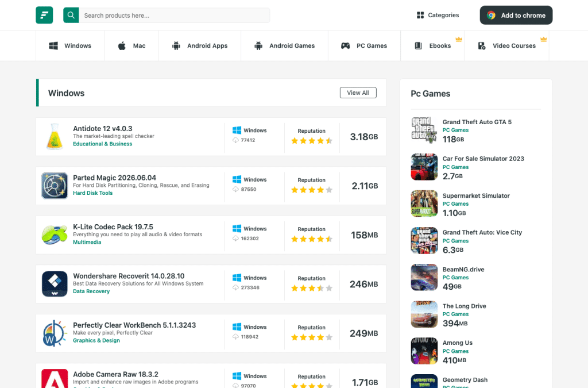Switch to the Android Apps tab

pos(200,46)
